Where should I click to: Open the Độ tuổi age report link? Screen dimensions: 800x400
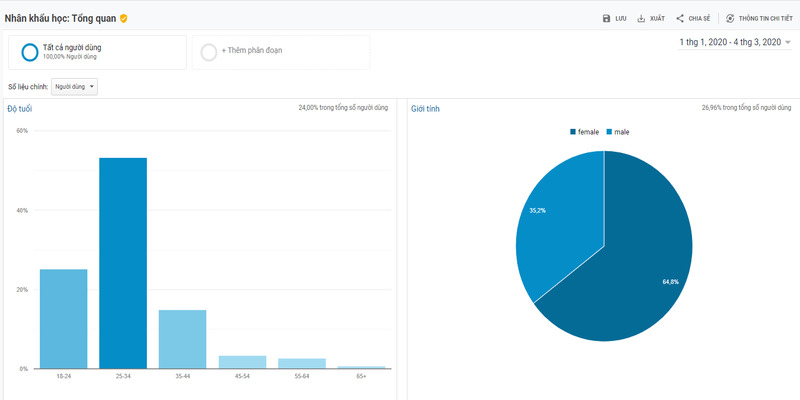pyautogui.click(x=20, y=109)
